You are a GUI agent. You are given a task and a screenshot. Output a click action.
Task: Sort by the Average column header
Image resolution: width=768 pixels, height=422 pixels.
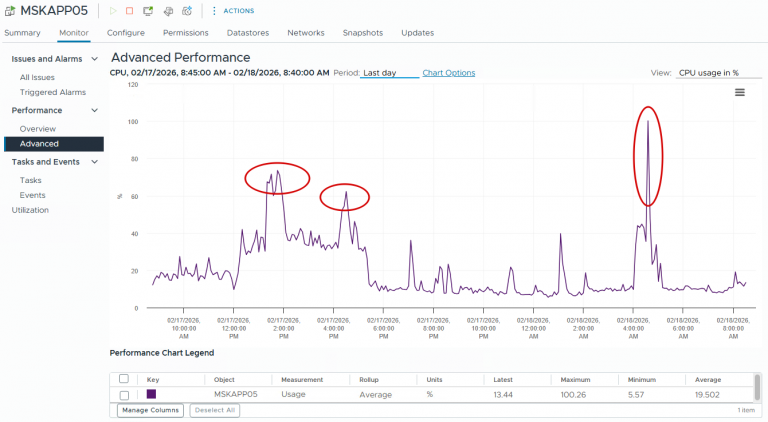[708, 379]
